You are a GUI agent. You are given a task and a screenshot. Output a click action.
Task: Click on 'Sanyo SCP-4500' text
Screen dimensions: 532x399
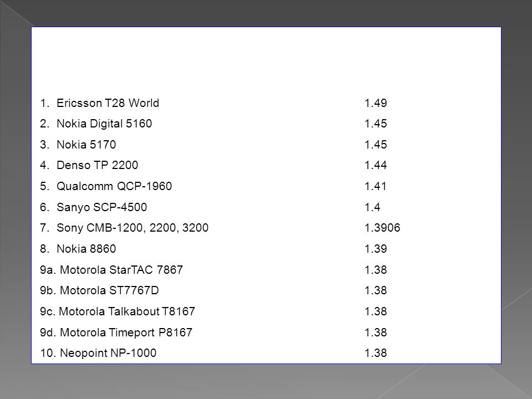(x=102, y=207)
